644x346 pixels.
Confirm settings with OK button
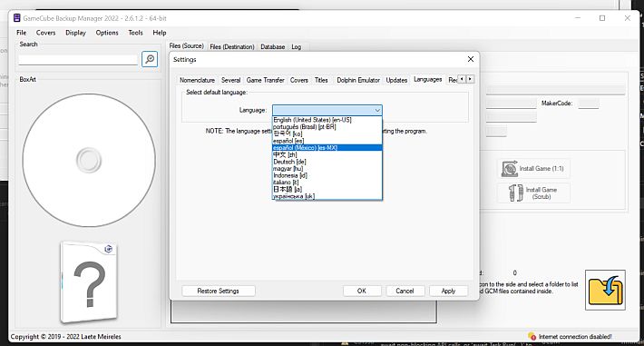pos(361,291)
